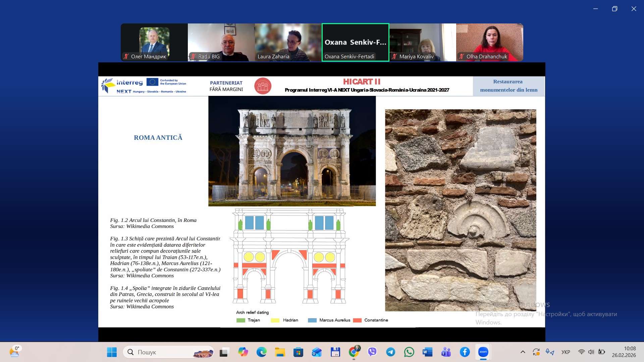
Task: Open Zoom from the taskbar
Action: click(483, 352)
